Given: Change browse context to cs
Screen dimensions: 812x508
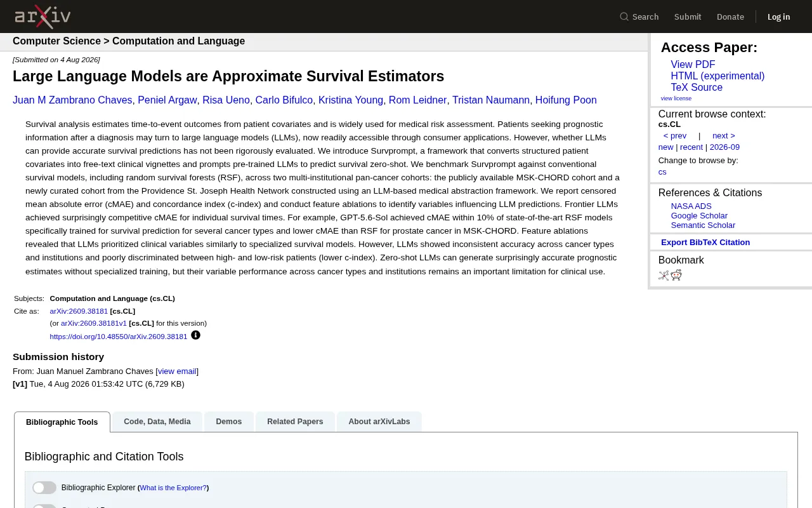Looking at the screenshot, I should coord(662,172).
